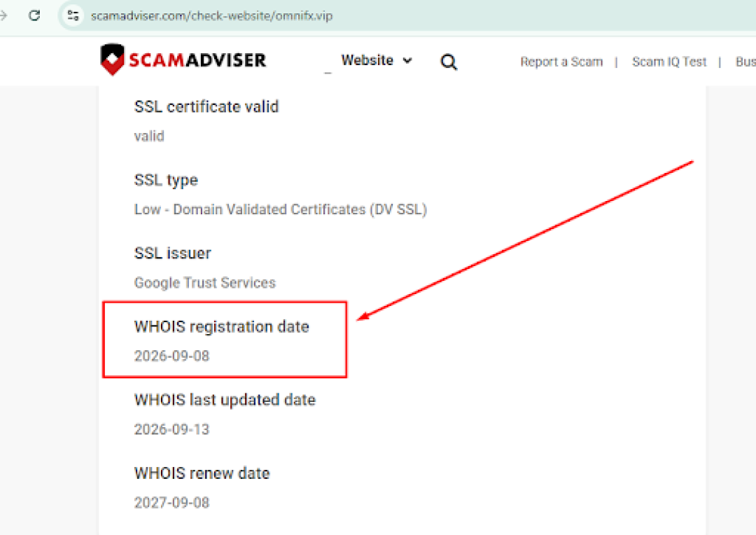Select the 'valid' status text
The image size is (756, 535).
pos(149,136)
